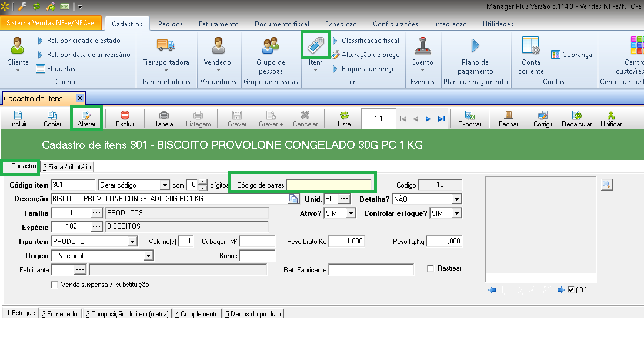This screenshot has height=337, width=644.
Task: Select the Evento joystick icon
Action: coord(422,45)
